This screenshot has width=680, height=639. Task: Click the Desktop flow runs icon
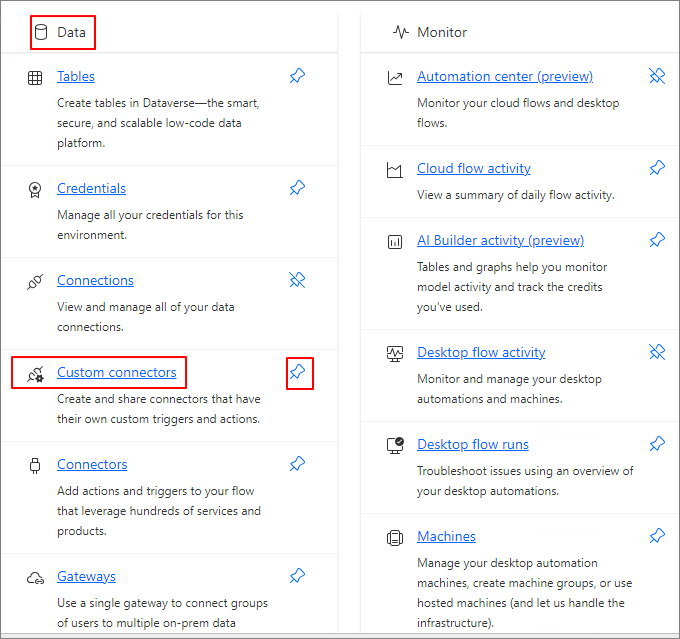tap(395, 446)
